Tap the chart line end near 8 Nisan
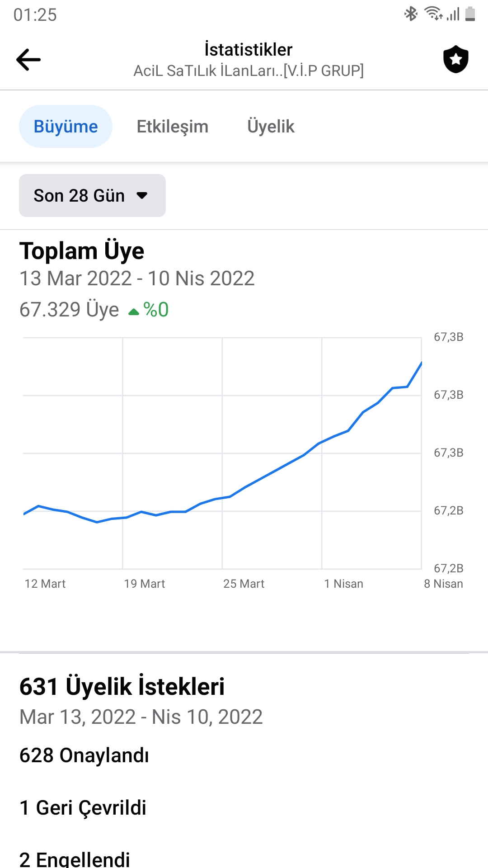The height and width of the screenshot is (868, 488). pyautogui.click(x=421, y=363)
